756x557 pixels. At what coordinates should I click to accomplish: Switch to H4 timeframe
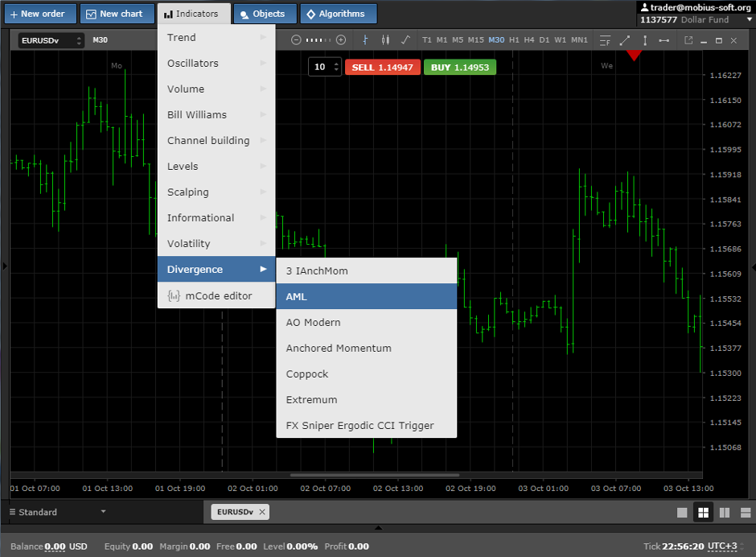click(529, 40)
